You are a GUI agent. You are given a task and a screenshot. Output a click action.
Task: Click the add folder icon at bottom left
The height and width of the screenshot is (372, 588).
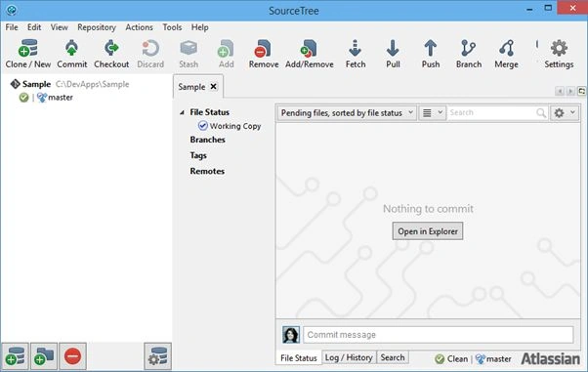pos(44,355)
